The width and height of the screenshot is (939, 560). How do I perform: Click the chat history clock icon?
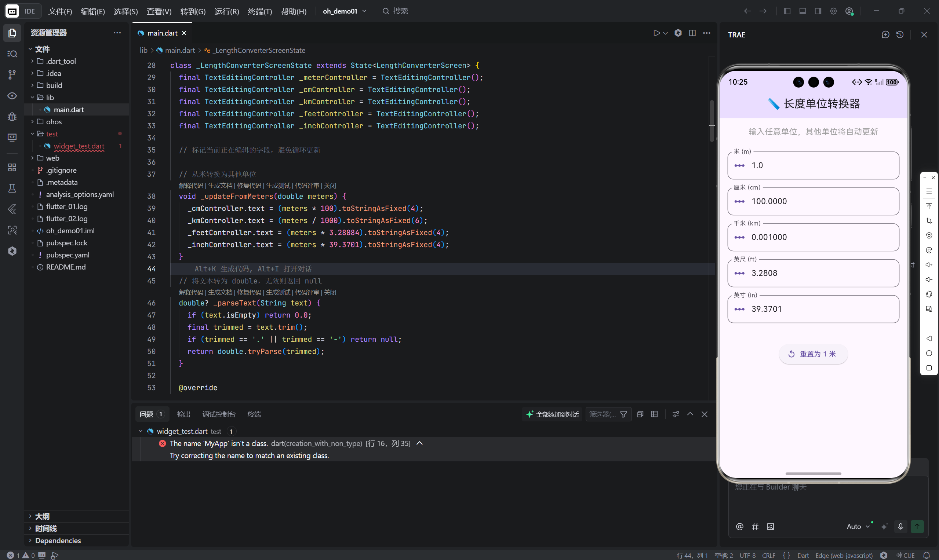(900, 35)
